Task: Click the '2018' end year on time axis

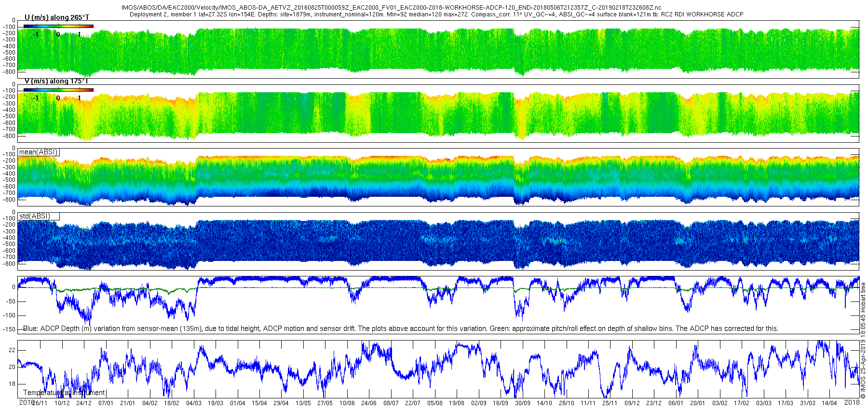Action: (x=852, y=402)
